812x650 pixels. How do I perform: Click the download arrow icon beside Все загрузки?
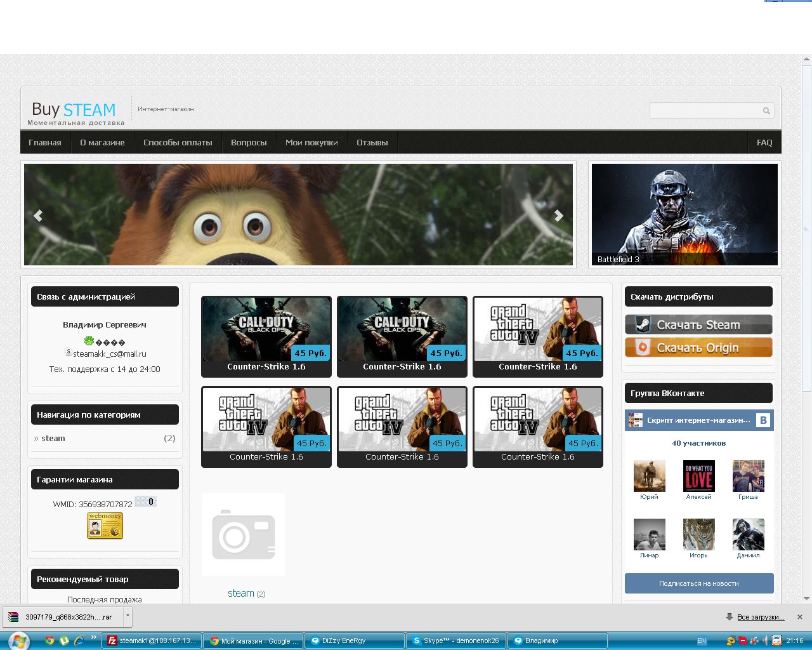(x=730, y=617)
